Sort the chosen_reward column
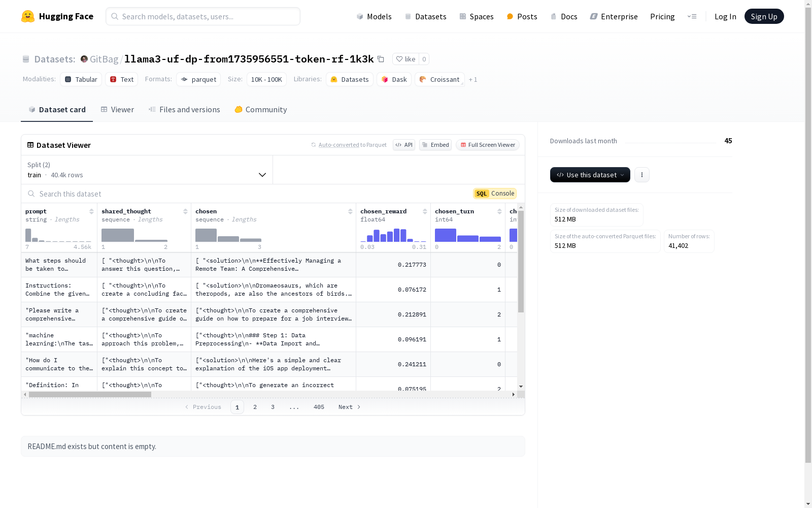This screenshot has width=812, height=508. [x=425, y=211]
